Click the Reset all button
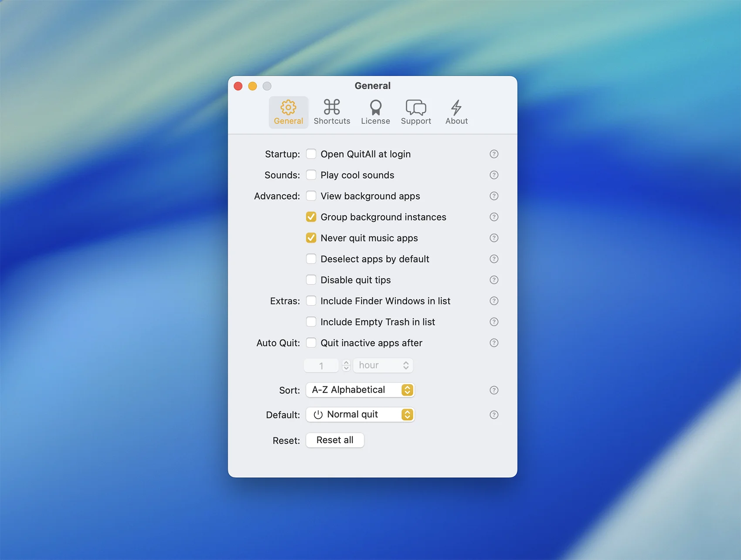This screenshot has width=741, height=560. (335, 440)
